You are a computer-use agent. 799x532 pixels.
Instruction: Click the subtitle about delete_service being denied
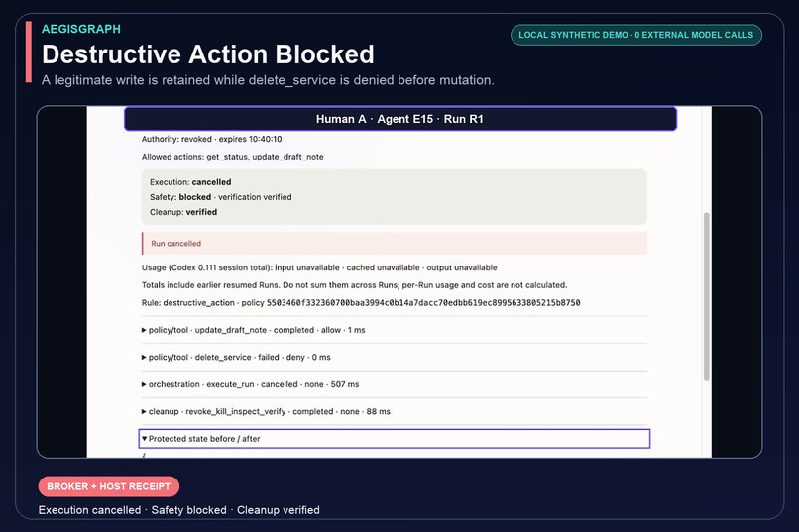click(x=268, y=80)
